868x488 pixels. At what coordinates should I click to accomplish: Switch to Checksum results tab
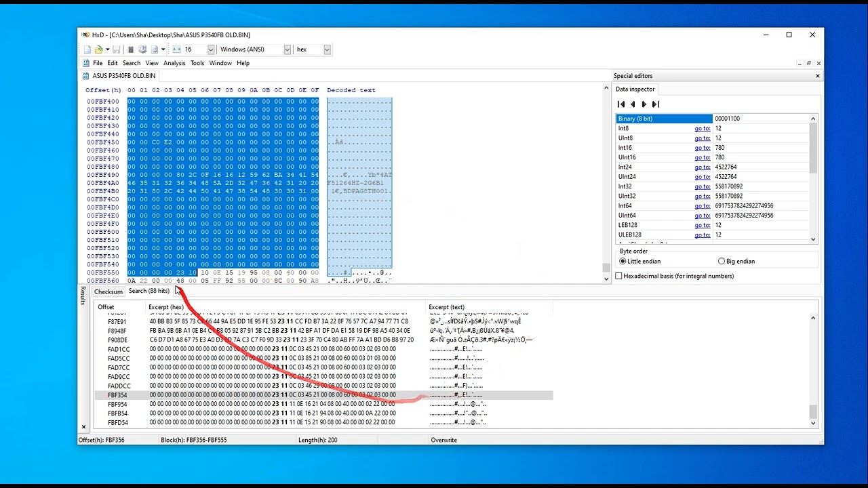click(x=108, y=291)
